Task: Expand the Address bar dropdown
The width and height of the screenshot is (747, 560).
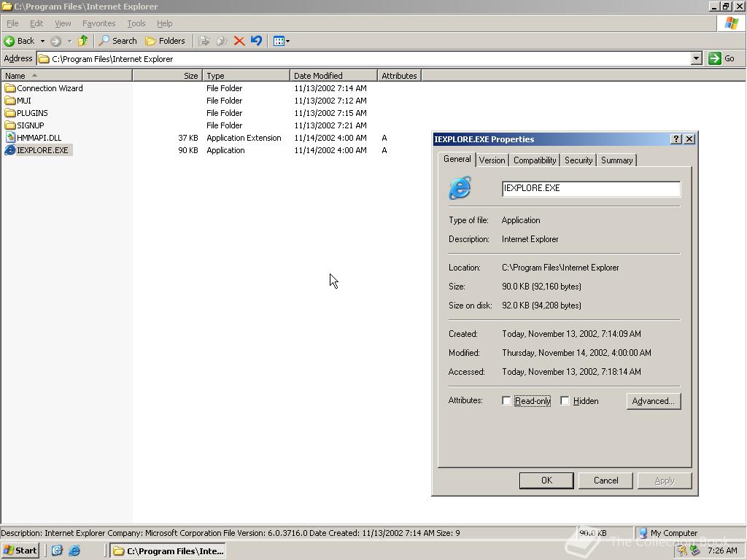Action: (x=697, y=58)
